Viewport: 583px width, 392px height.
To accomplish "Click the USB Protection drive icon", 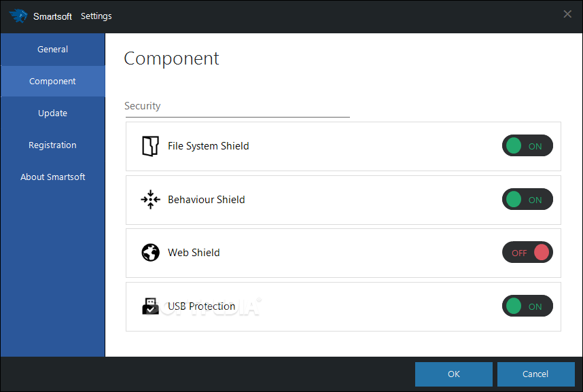I will tap(150, 306).
